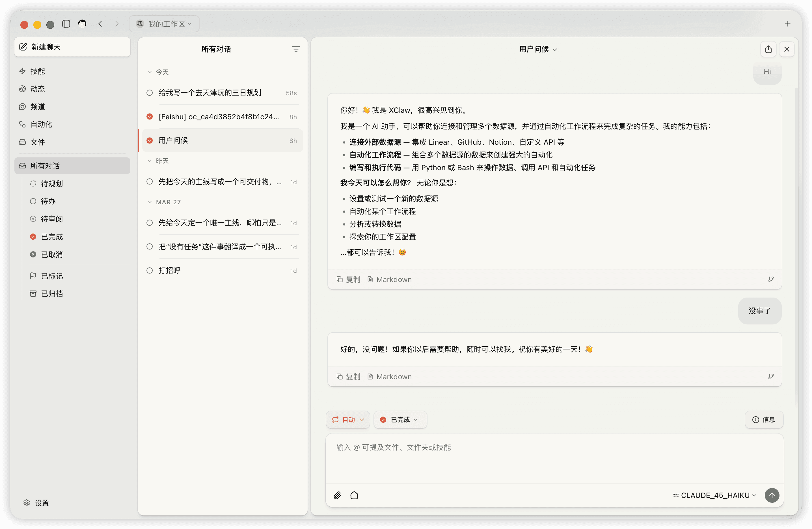Select the 自动化 sidebar icon

(22, 124)
